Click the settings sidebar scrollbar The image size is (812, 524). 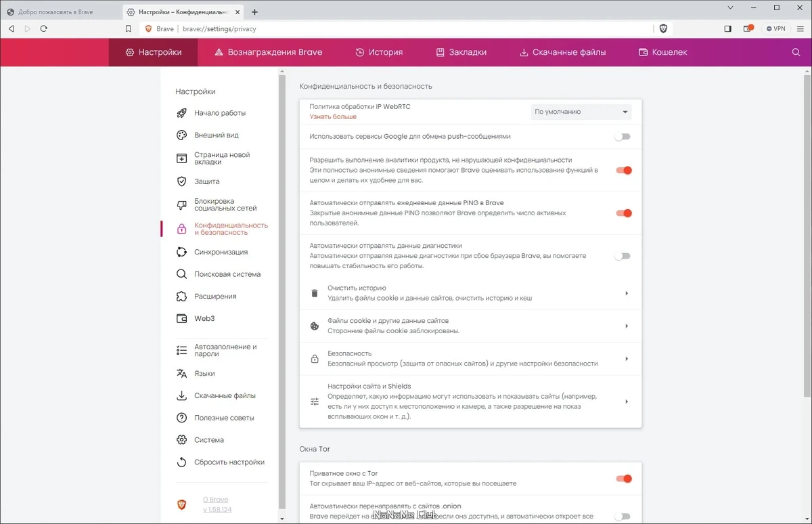tap(281, 291)
